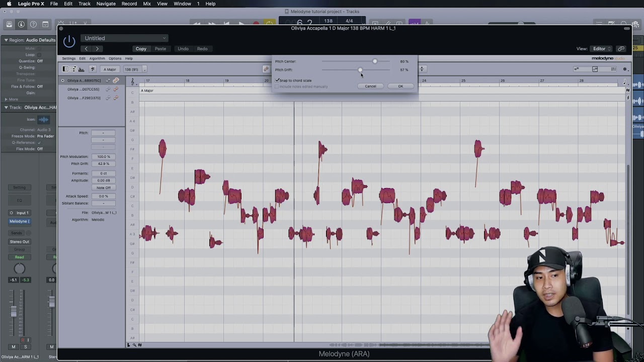Viewport: 644px width, 362px height.
Task: Open the treble clef scale menu
Action: click(133, 81)
